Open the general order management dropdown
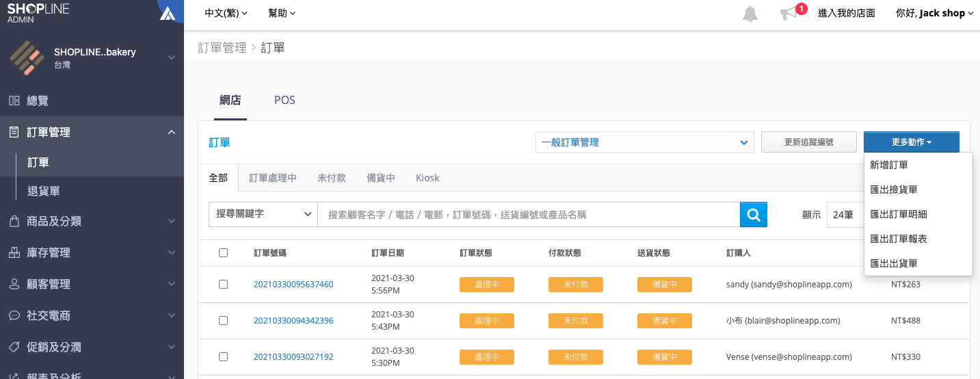Viewport: 980px width, 379px height. 644,142
